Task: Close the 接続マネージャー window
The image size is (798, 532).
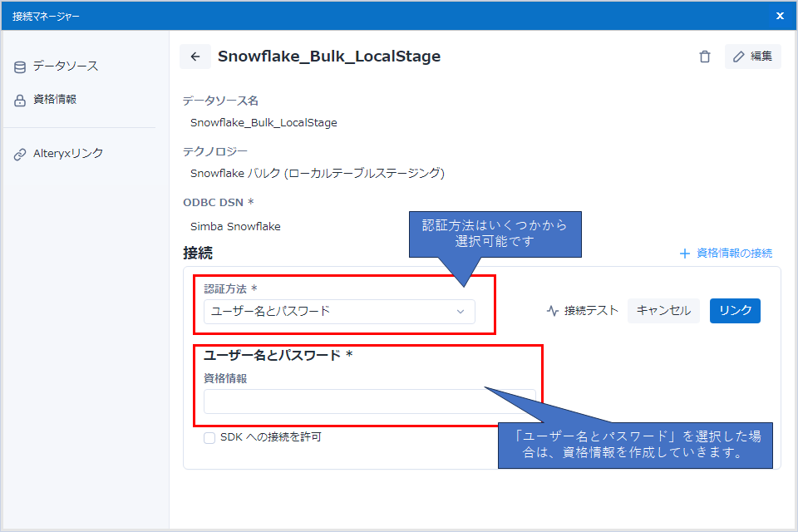Action: [x=780, y=16]
